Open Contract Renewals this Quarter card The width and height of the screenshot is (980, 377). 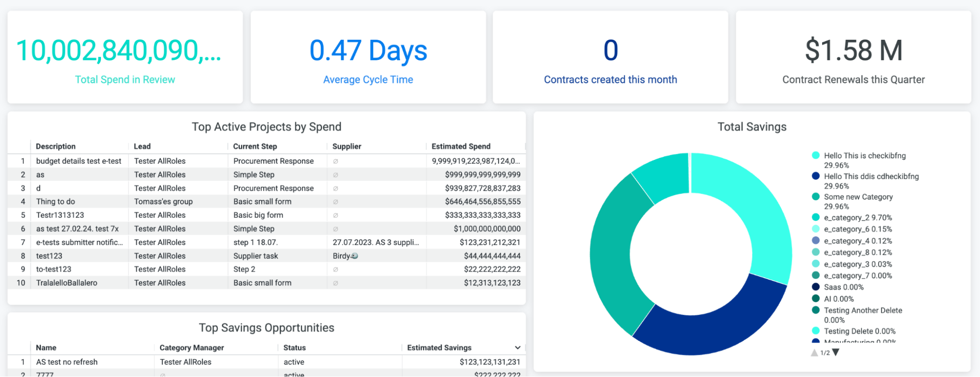click(853, 57)
